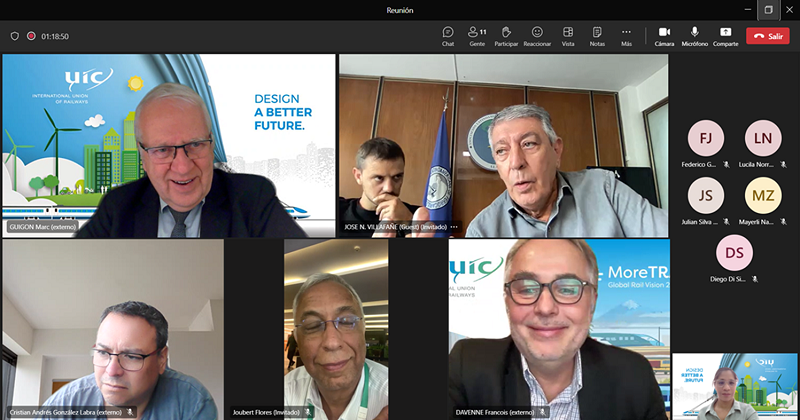The image size is (800, 420).
Task: Share screen using Compartir
Action: point(725,35)
